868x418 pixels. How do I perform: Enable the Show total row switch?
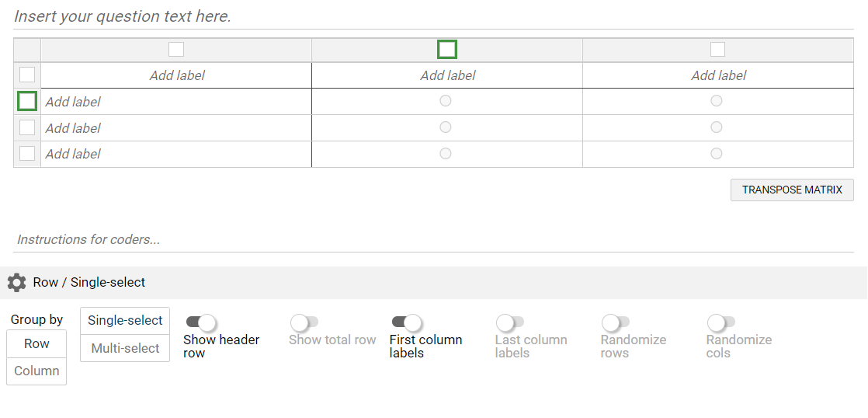[x=305, y=322]
